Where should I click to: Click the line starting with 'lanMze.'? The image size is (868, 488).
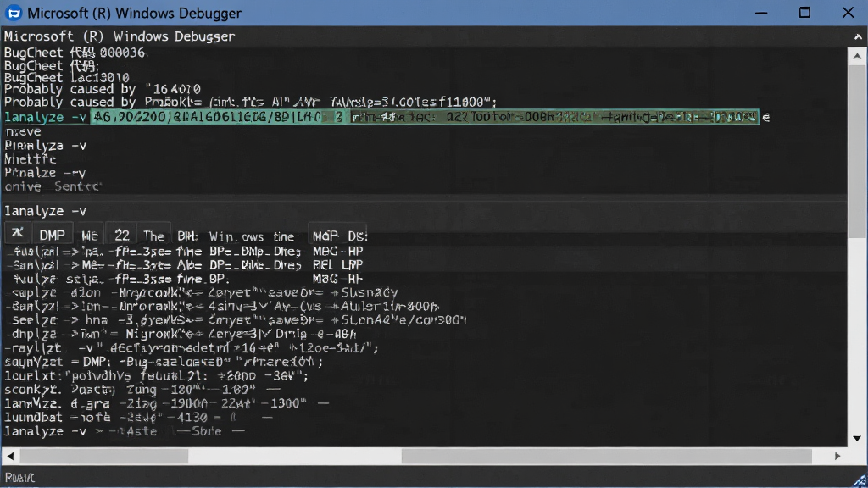tap(166, 403)
